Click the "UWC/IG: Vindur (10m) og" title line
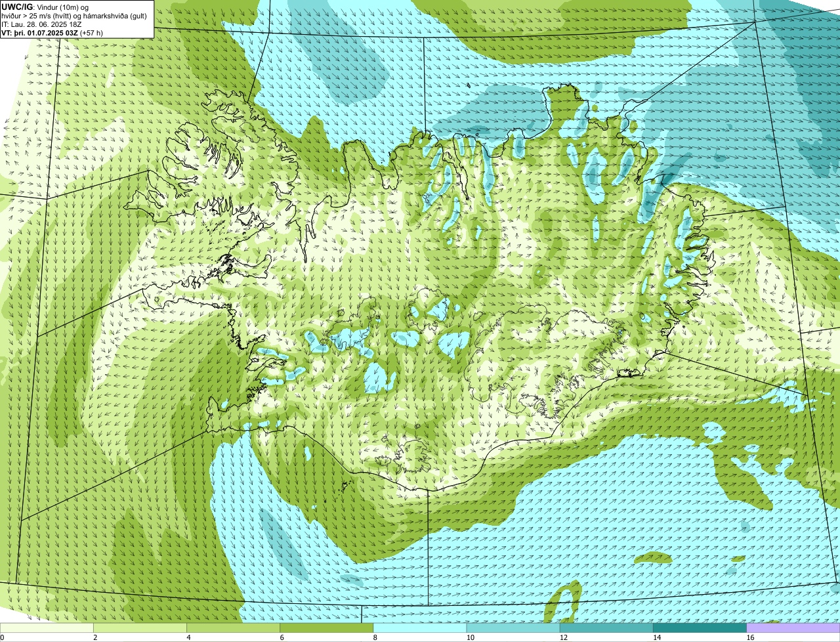The image size is (840, 642). 45,7
